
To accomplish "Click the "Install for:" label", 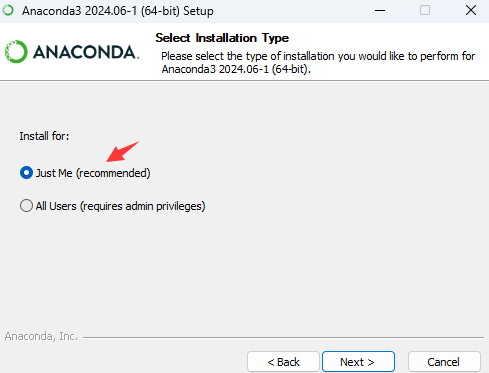I will 44,136.
